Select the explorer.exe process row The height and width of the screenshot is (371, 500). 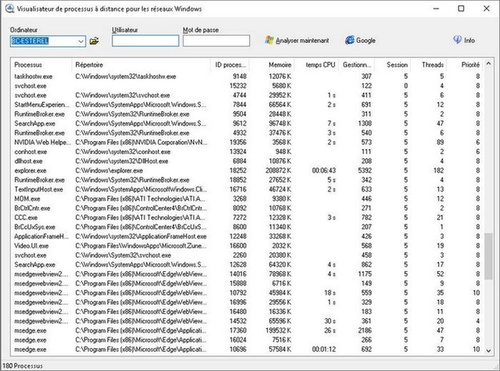click(248, 171)
